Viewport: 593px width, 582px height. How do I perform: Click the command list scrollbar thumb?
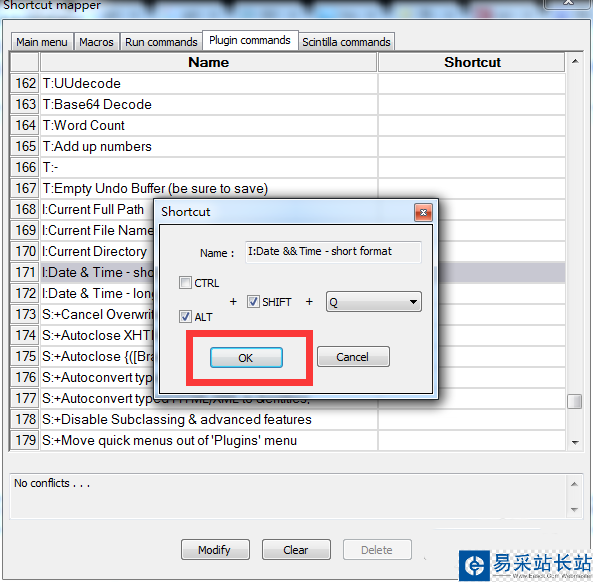[x=574, y=401]
